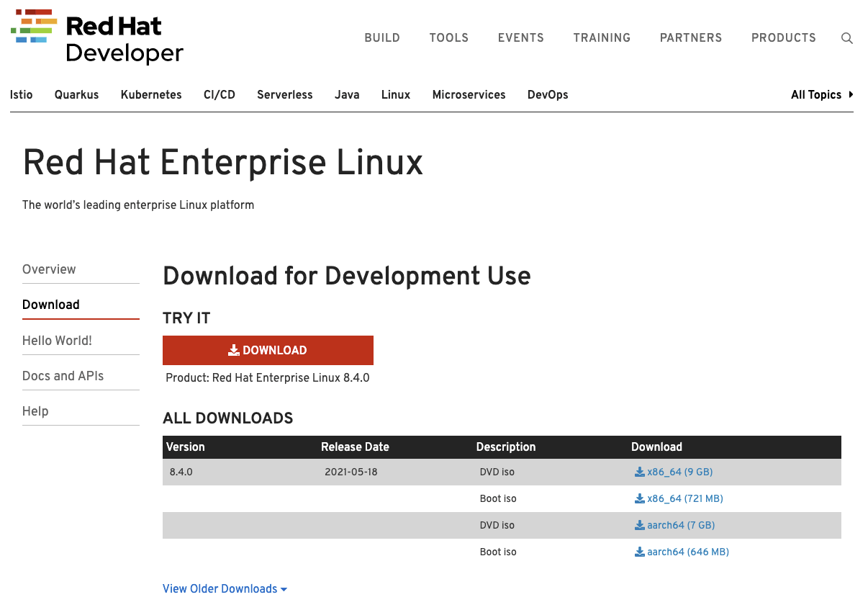The image size is (868, 610).
Task: Select Hello World! in the sidebar
Action: tap(57, 341)
